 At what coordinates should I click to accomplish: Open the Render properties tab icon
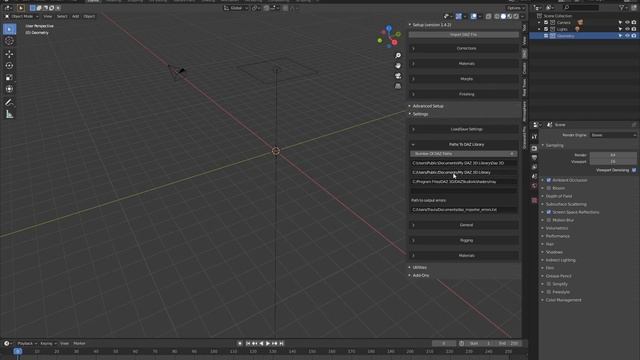534,148
